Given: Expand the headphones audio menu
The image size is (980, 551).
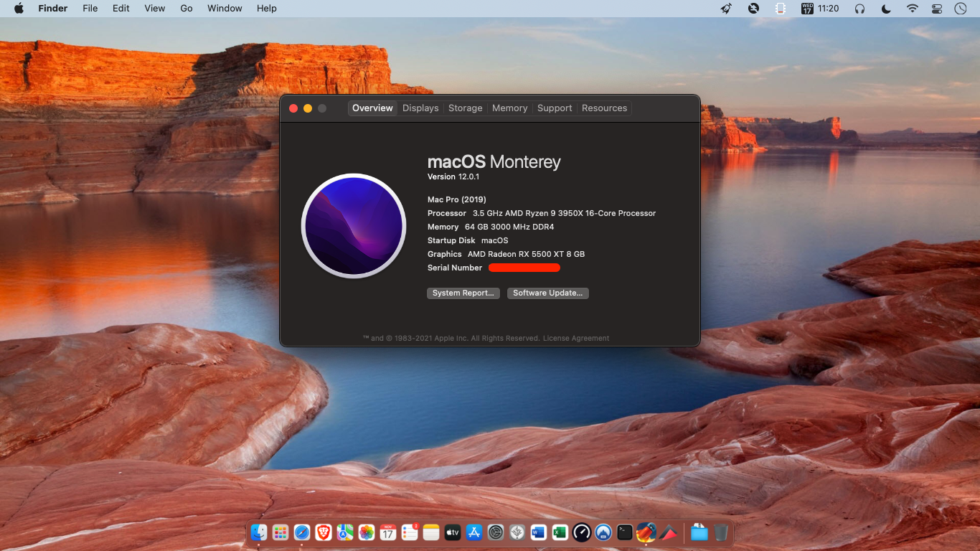Looking at the screenshot, I should click(x=859, y=9).
